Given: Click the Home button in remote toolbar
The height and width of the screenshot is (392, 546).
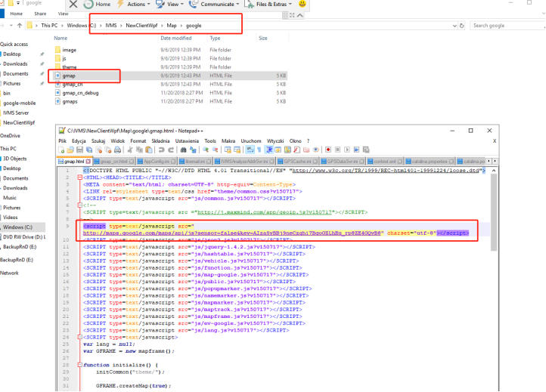Looking at the screenshot, I should coord(98,5).
